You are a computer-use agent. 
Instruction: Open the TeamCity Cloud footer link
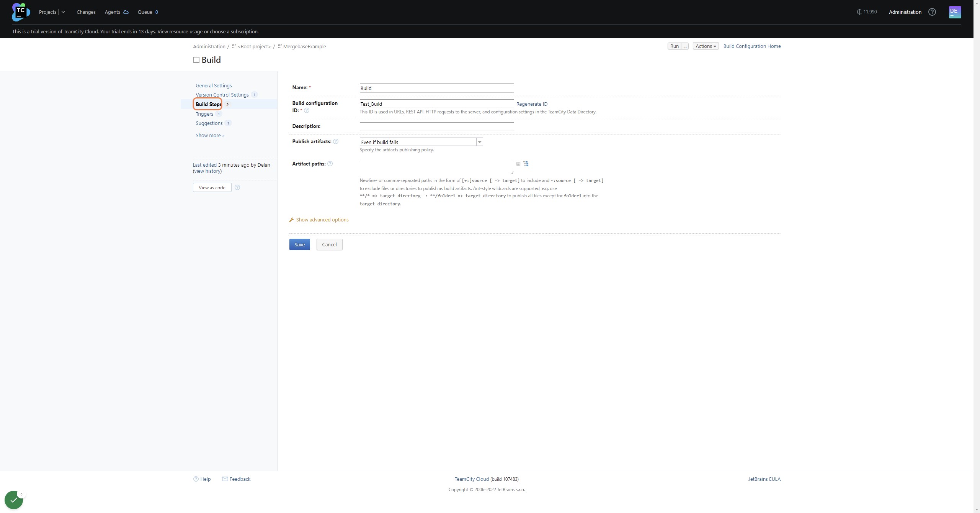coord(472,479)
